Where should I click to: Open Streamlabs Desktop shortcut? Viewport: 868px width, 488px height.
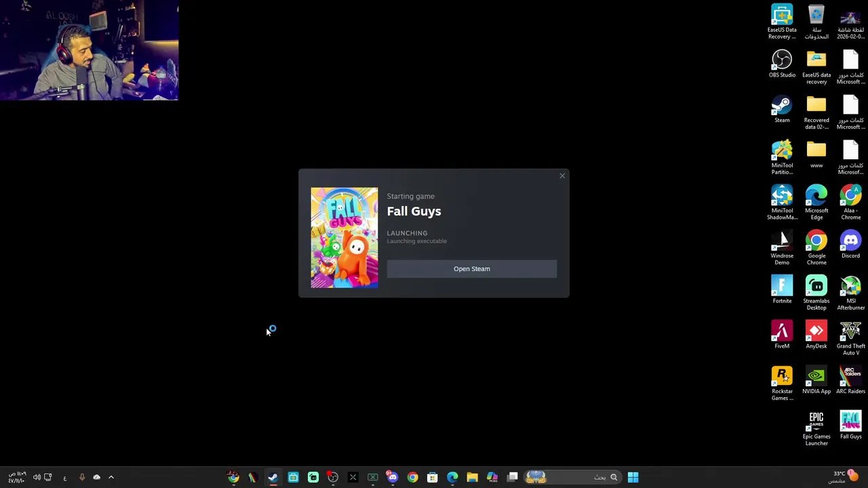click(816, 293)
